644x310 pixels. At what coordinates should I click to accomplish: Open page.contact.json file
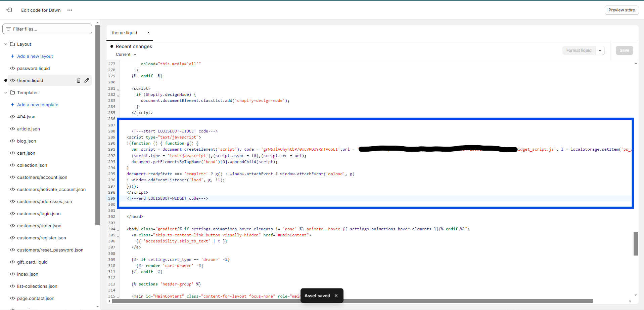[x=36, y=298]
